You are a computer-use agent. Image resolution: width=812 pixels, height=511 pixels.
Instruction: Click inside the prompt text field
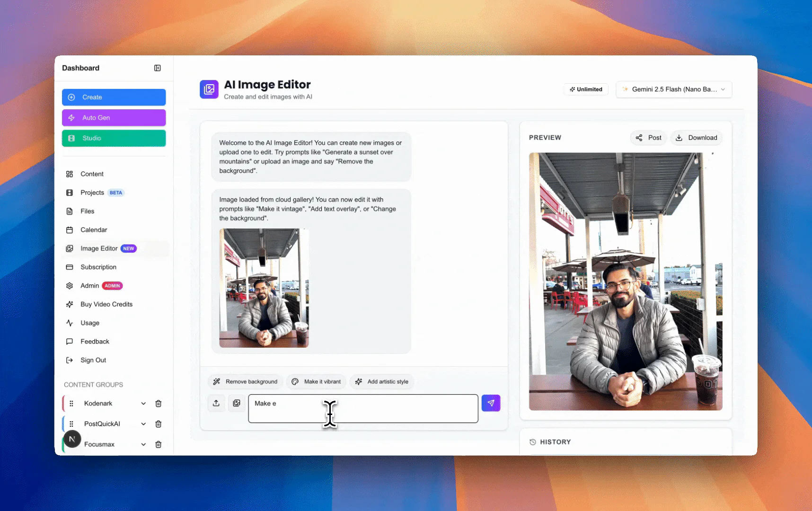point(363,408)
